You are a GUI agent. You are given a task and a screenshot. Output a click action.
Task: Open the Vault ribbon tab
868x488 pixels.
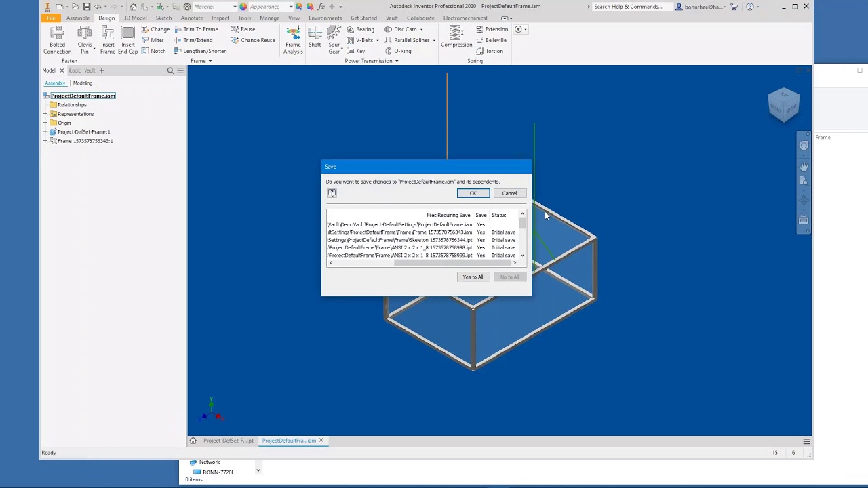pos(392,18)
